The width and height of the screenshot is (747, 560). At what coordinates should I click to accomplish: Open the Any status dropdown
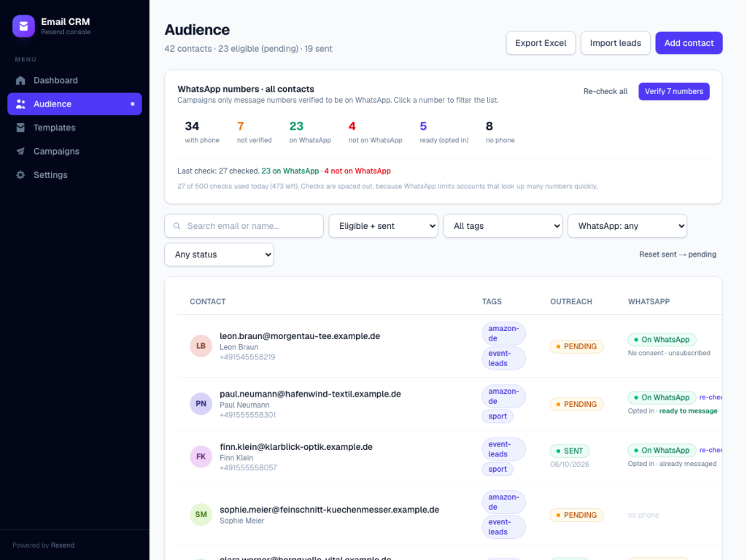coord(219,254)
